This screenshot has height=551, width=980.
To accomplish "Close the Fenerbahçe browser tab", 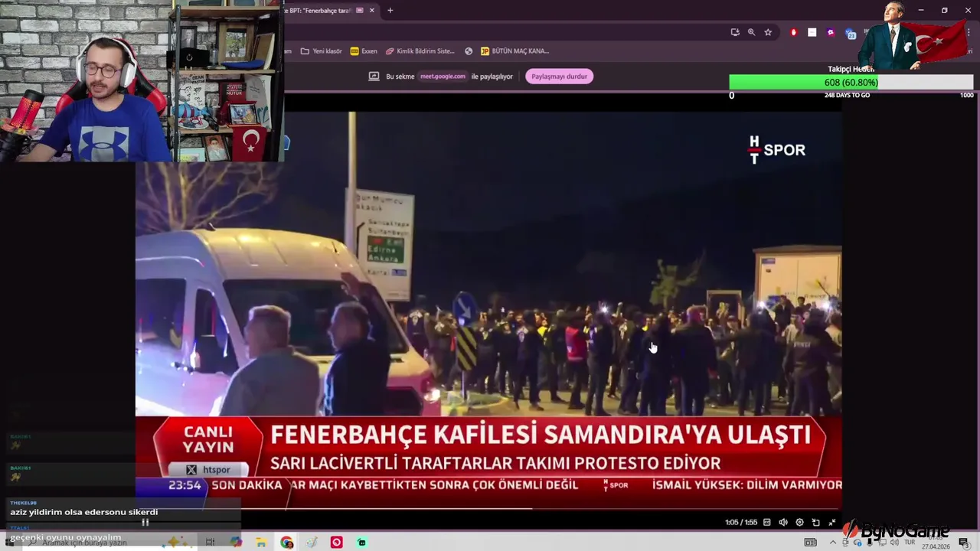I will pos(372,10).
